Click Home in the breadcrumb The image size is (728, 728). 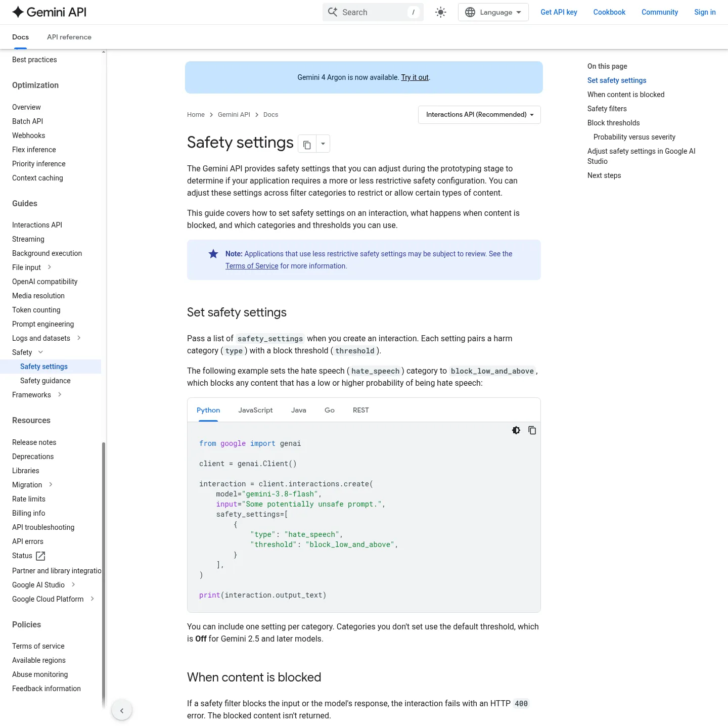pos(196,115)
